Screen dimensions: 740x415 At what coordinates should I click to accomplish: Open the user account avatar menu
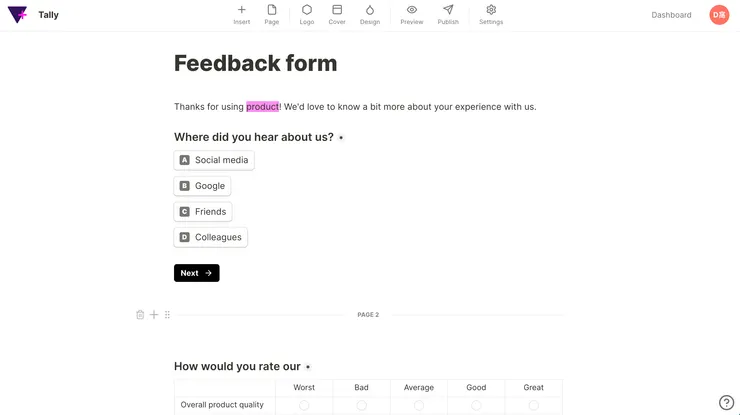(x=719, y=15)
